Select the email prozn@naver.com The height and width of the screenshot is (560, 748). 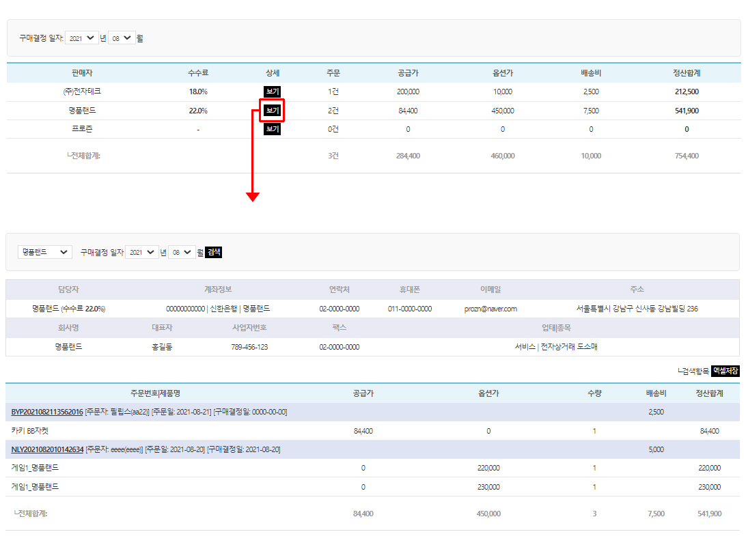pyautogui.click(x=490, y=309)
